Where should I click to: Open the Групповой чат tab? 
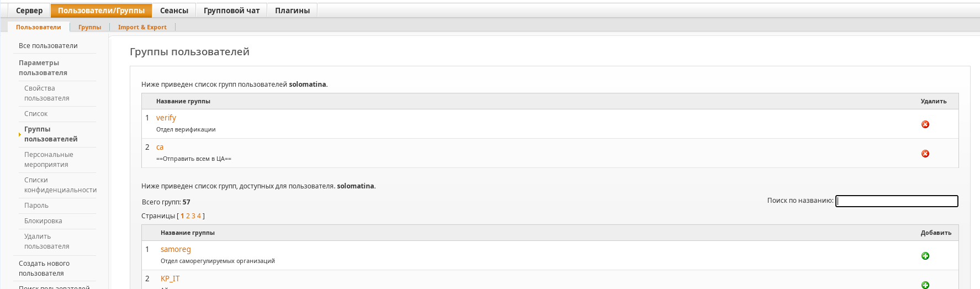point(231,10)
